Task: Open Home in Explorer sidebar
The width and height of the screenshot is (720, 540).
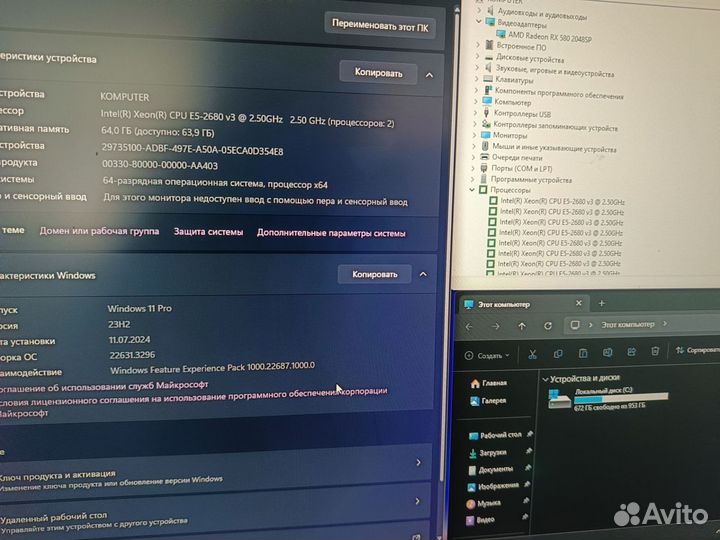Action: click(x=489, y=383)
